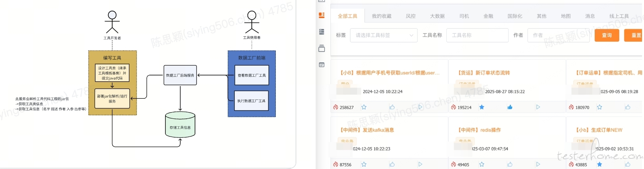The image size is (644, 169).
Task: Open the orange tool list sidebar icon
Action: coord(322,15)
